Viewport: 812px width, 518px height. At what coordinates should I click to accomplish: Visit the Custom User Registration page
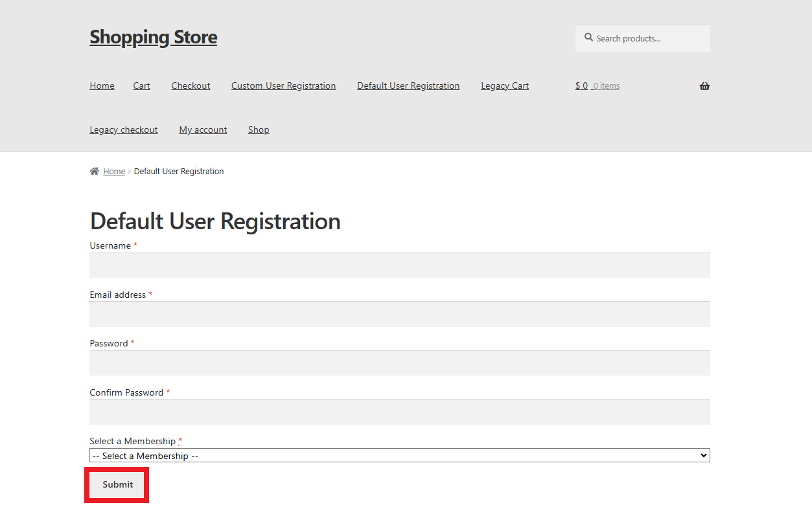click(283, 85)
